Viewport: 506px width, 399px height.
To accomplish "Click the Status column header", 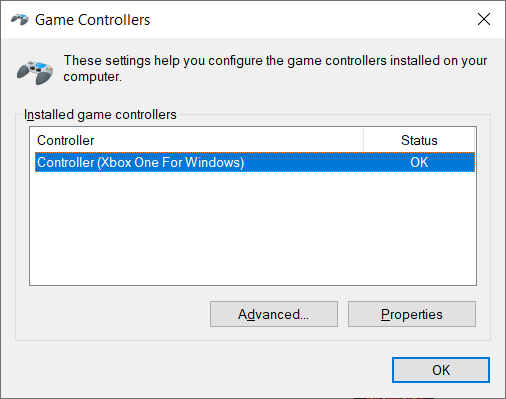I will pos(419,140).
